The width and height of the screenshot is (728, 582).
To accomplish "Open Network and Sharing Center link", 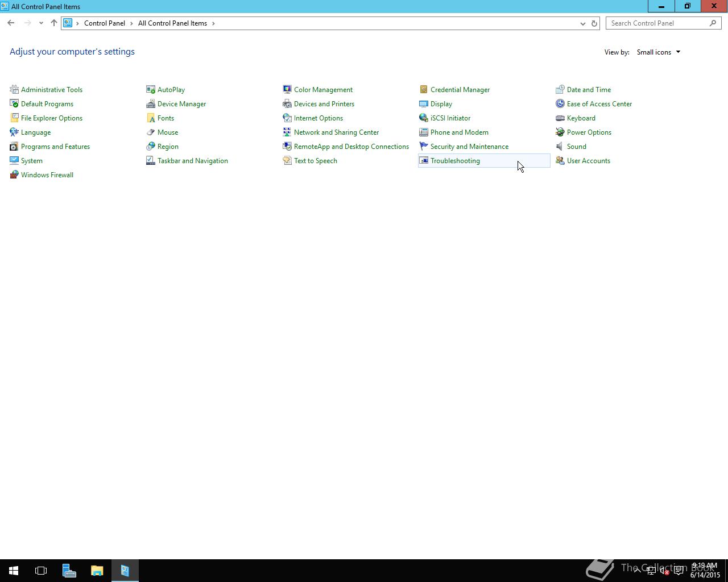I will click(336, 132).
